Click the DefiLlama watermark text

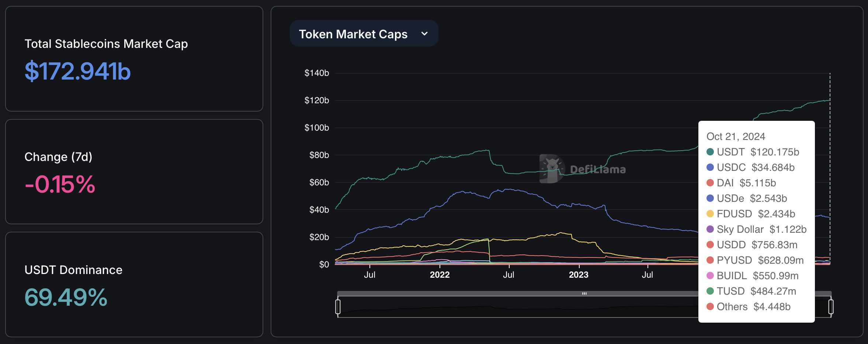click(598, 169)
